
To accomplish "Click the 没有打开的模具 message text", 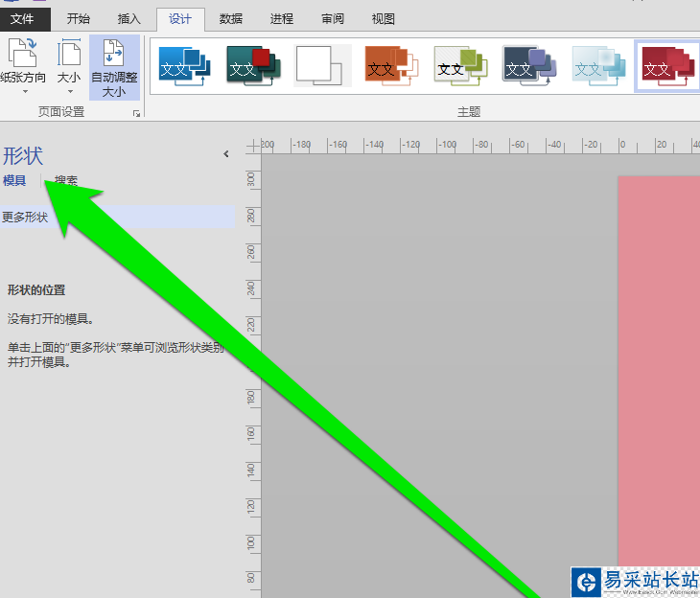I will 51,319.
